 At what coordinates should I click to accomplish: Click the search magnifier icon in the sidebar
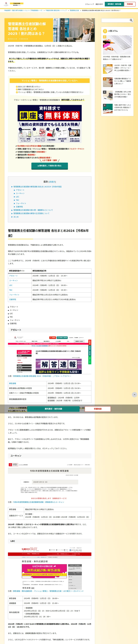click(131, 20)
